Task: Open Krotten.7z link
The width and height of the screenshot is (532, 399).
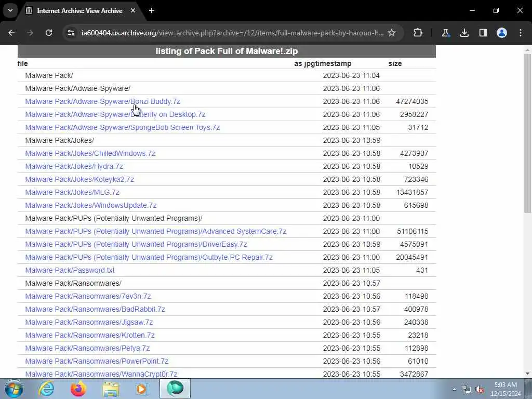Action: coord(90,335)
